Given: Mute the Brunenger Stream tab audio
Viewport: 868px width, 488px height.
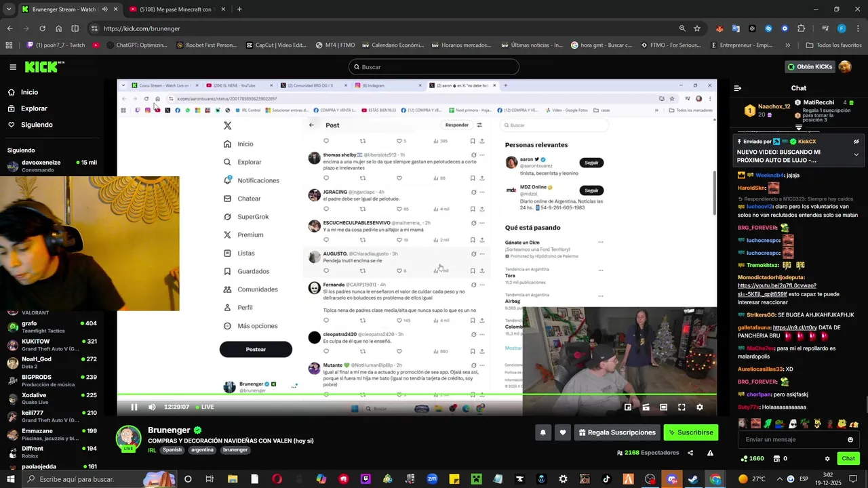Looking at the screenshot, I should tap(104, 9).
